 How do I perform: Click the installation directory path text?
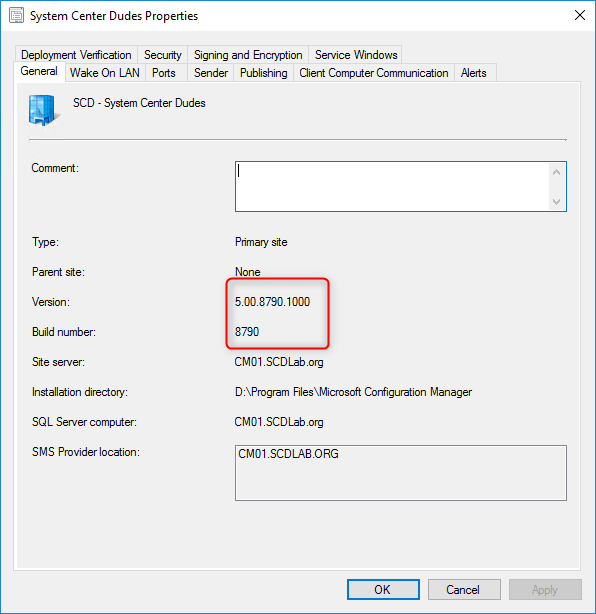pos(353,392)
